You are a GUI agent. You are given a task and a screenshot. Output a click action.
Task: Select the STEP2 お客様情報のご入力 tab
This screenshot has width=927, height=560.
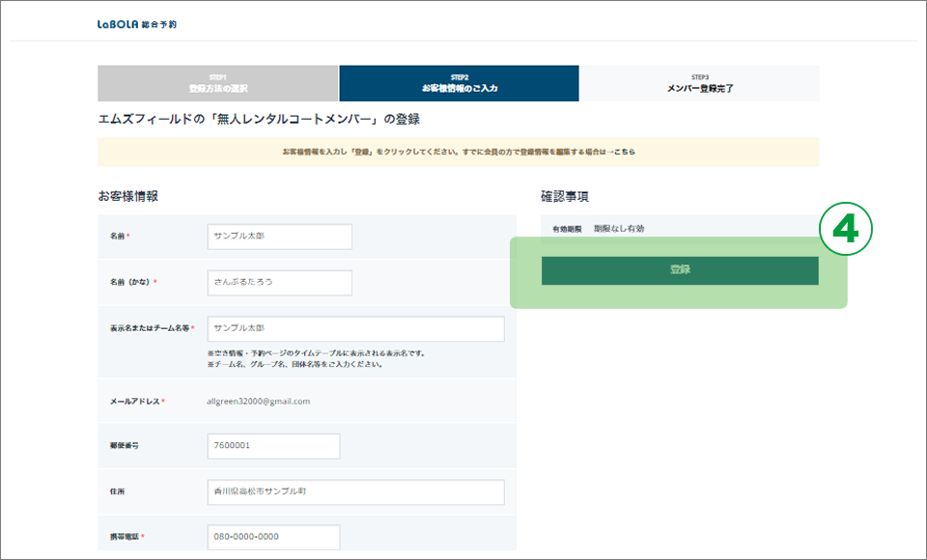point(459,83)
